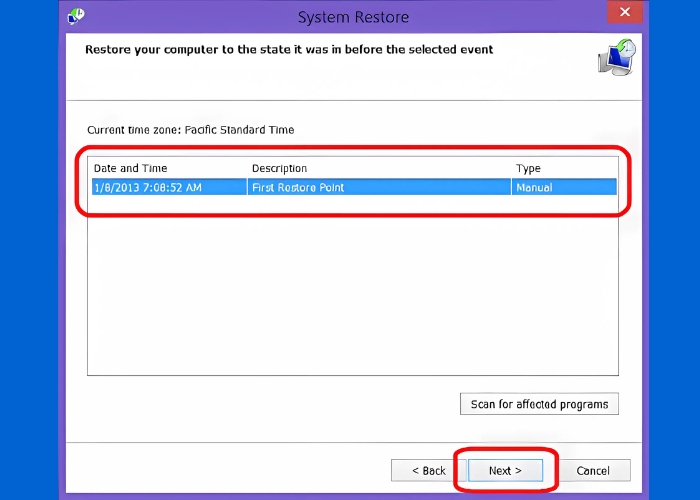Go back with the Back button
This screenshot has width=700, height=500.
coord(426,470)
